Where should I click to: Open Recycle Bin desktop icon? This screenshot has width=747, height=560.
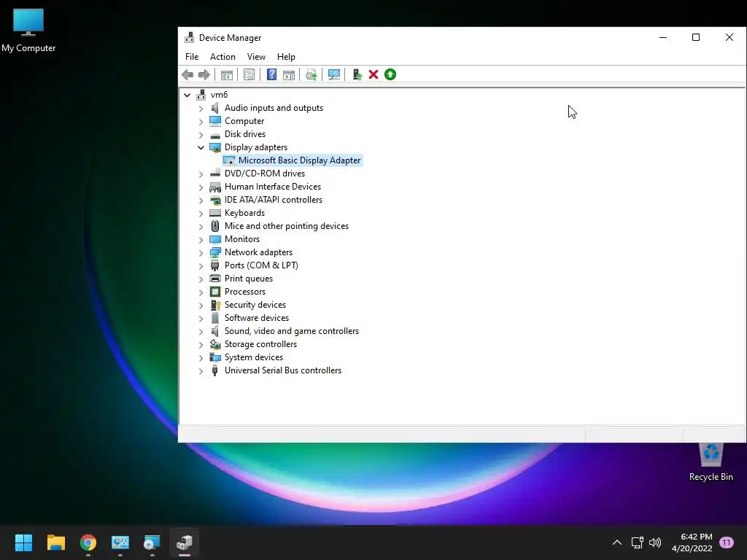click(711, 462)
